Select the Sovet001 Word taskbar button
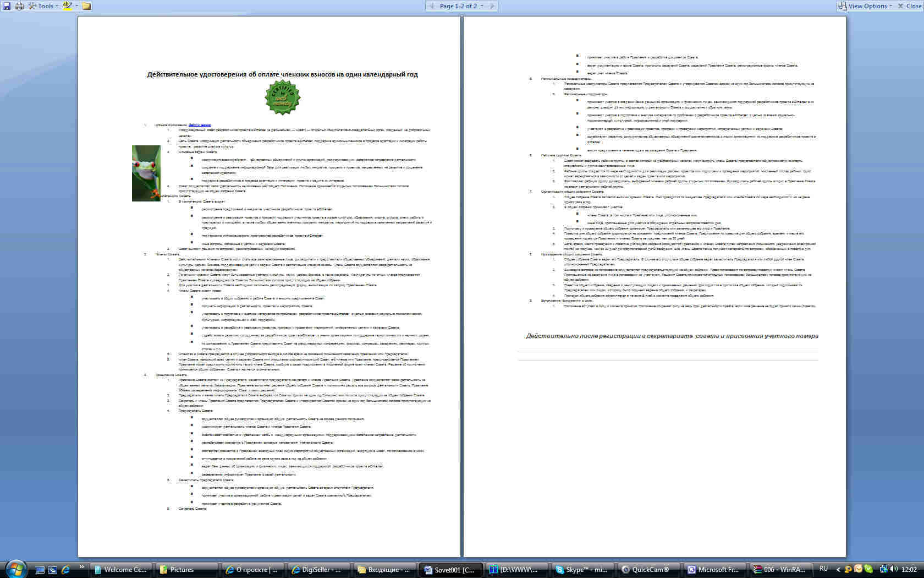The height and width of the screenshot is (578, 924). click(450, 570)
